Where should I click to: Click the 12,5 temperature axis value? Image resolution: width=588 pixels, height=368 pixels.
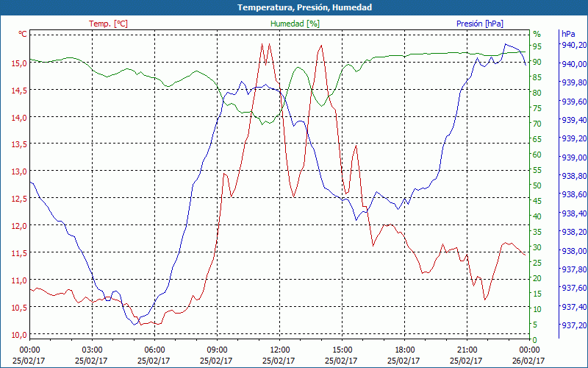(x=19, y=199)
